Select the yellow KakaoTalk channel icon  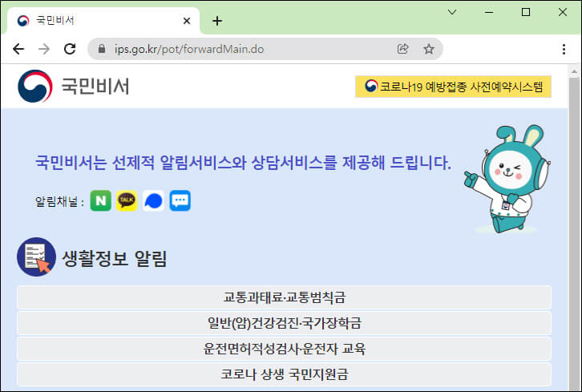[127, 201]
